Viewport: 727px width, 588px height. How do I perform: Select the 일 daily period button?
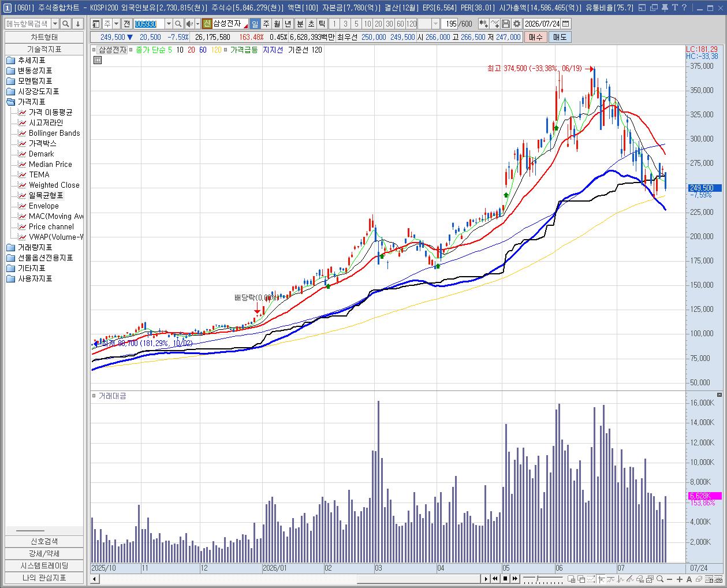[255, 24]
